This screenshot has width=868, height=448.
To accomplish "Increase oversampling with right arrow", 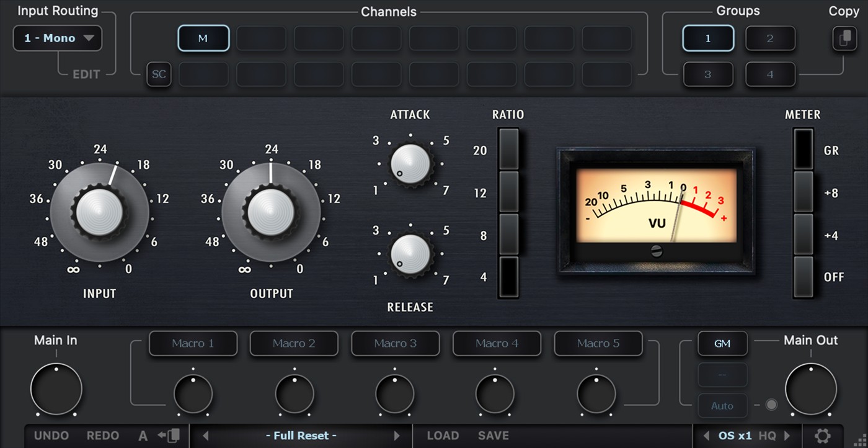I will (787, 436).
